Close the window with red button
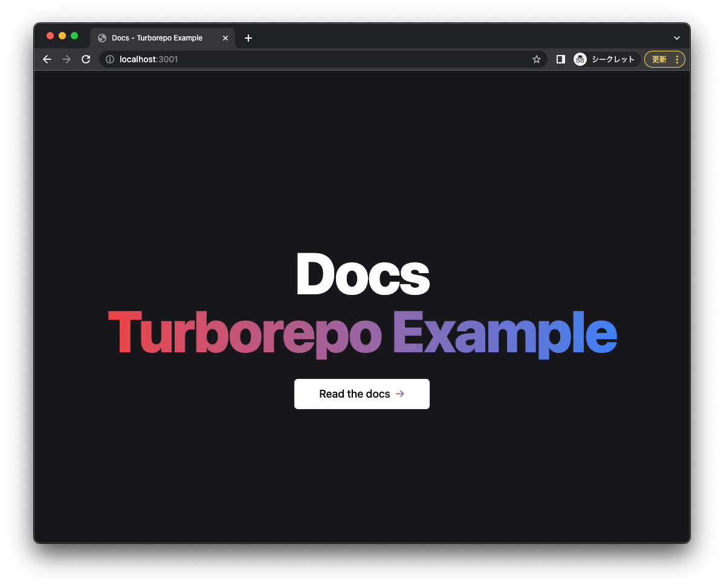The width and height of the screenshot is (724, 588). coord(50,36)
